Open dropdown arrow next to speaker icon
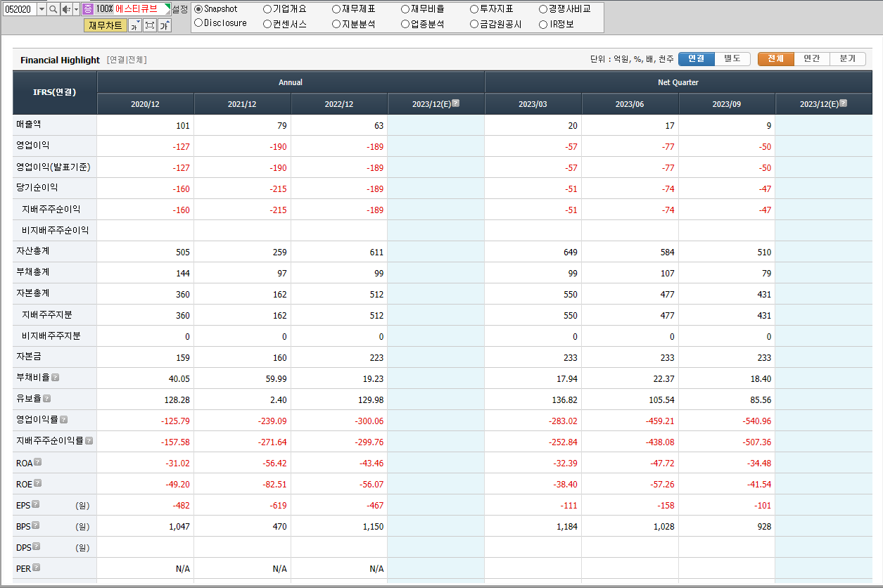 coord(76,9)
